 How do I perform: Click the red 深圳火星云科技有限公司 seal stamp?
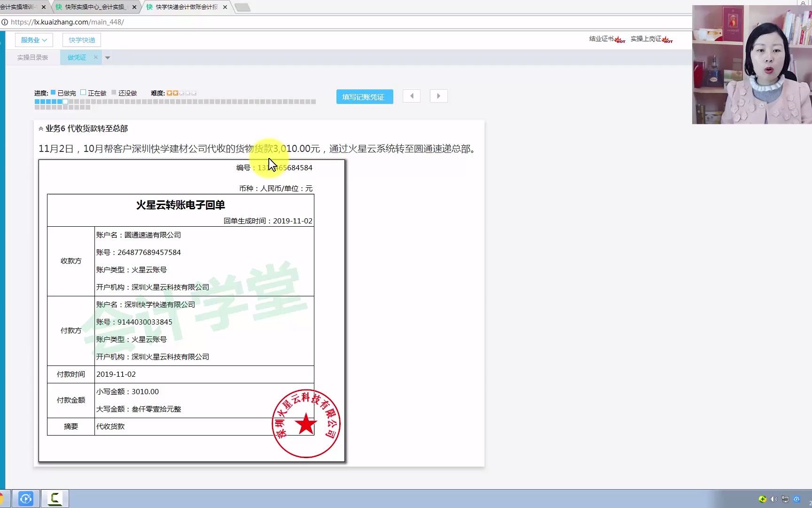tap(306, 424)
